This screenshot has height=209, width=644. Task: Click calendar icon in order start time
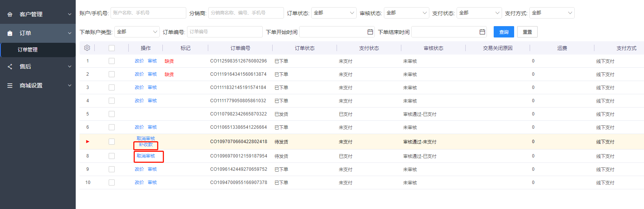[370, 32]
